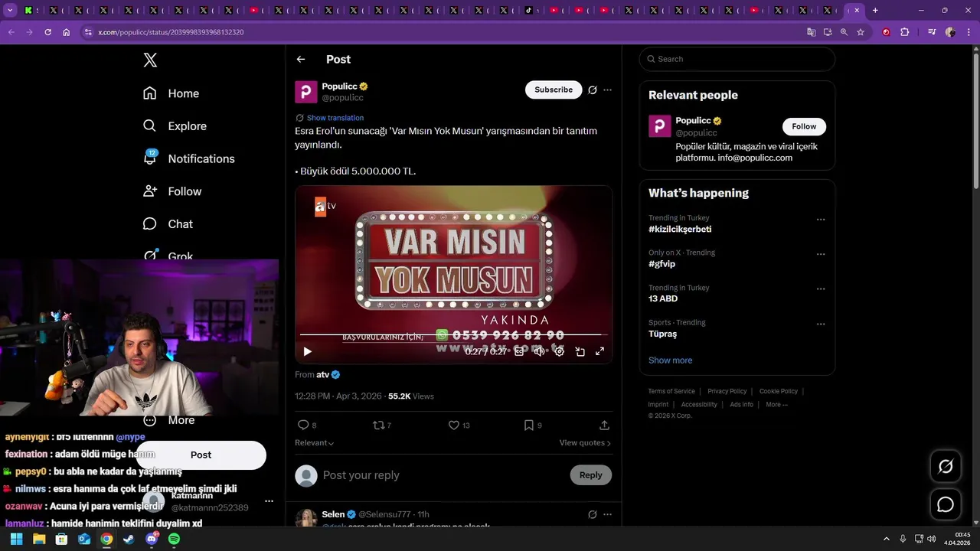Click the Chrome home button
The width and height of the screenshot is (980, 551).
click(67, 32)
